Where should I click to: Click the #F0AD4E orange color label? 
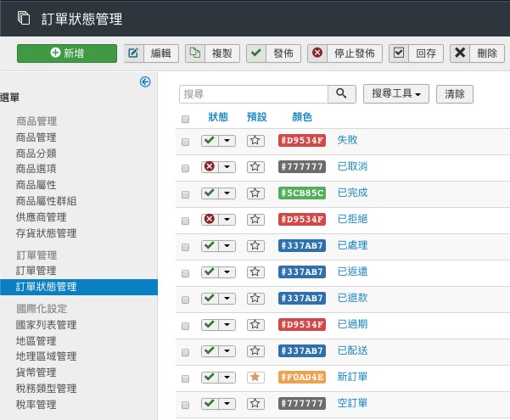pos(302,378)
